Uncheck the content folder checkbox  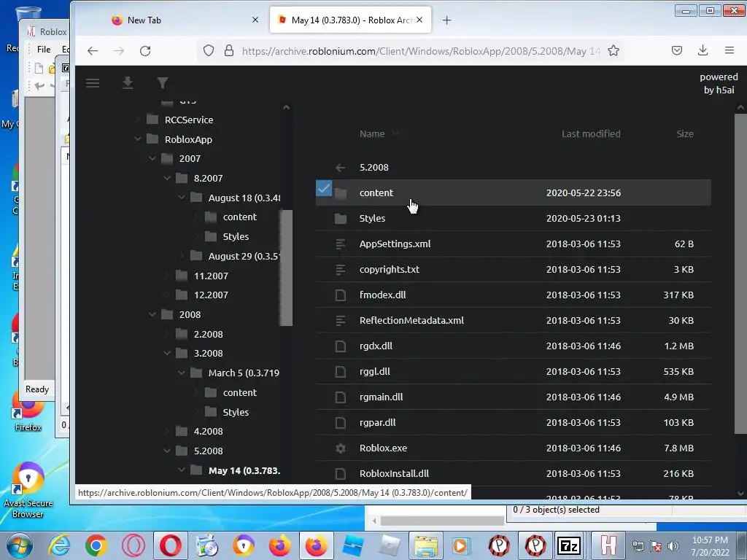(324, 189)
